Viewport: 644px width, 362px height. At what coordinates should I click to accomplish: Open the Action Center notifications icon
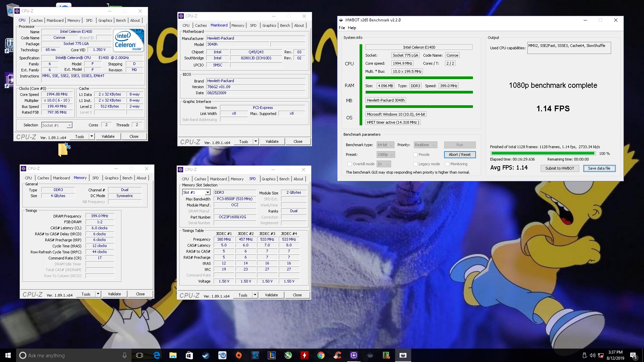pyautogui.click(x=633, y=355)
